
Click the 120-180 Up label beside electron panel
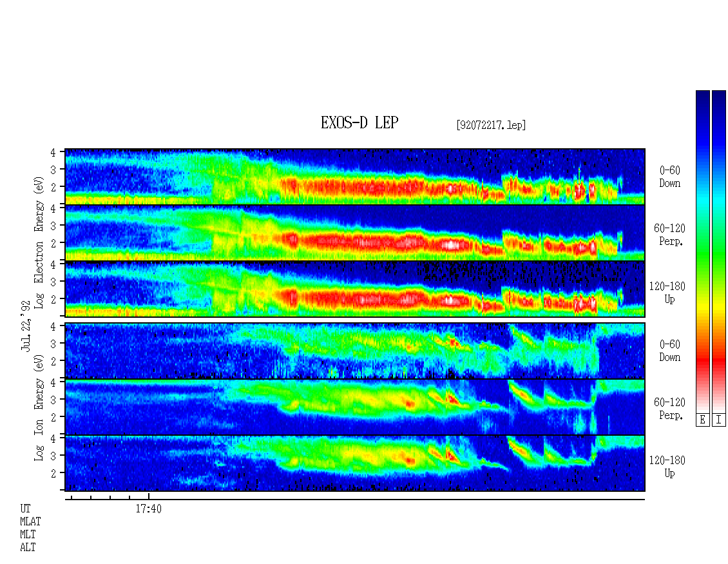(667, 293)
